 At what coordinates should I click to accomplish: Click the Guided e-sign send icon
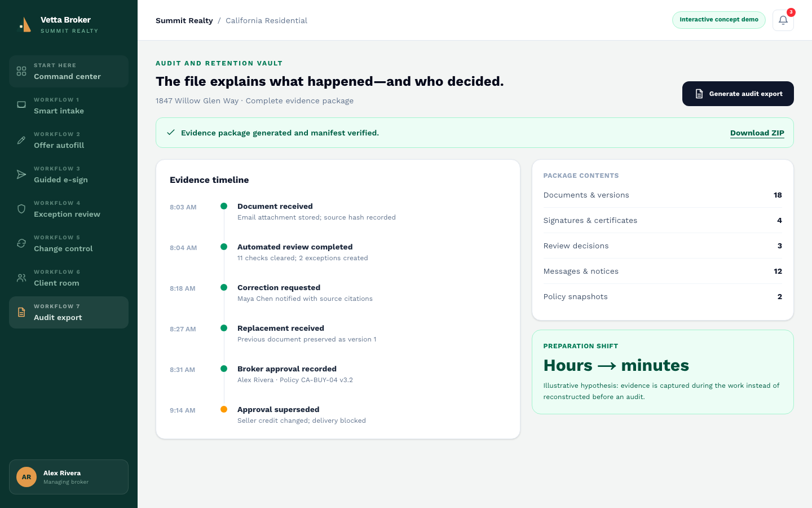pyautogui.click(x=21, y=174)
